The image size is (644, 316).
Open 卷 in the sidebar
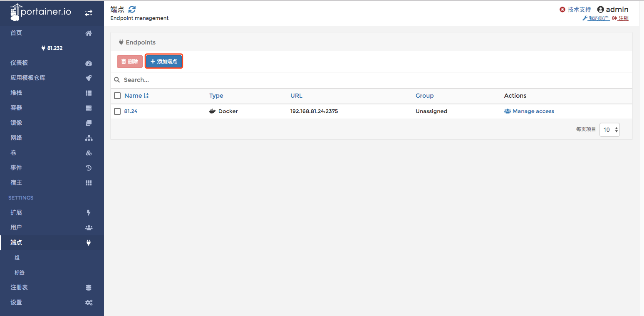pyautogui.click(x=52, y=153)
